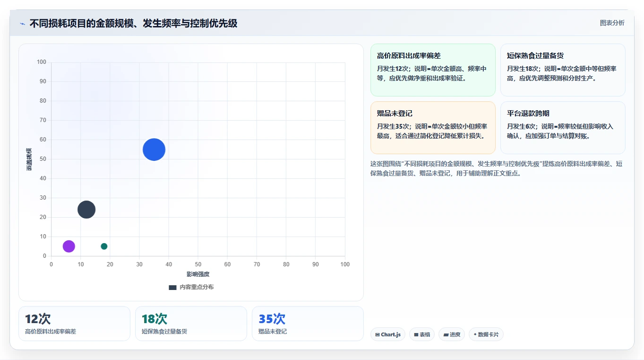This screenshot has height=360, width=644.
Task: Click the icon inside the 进度 tag
Action: [x=446, y=334]
